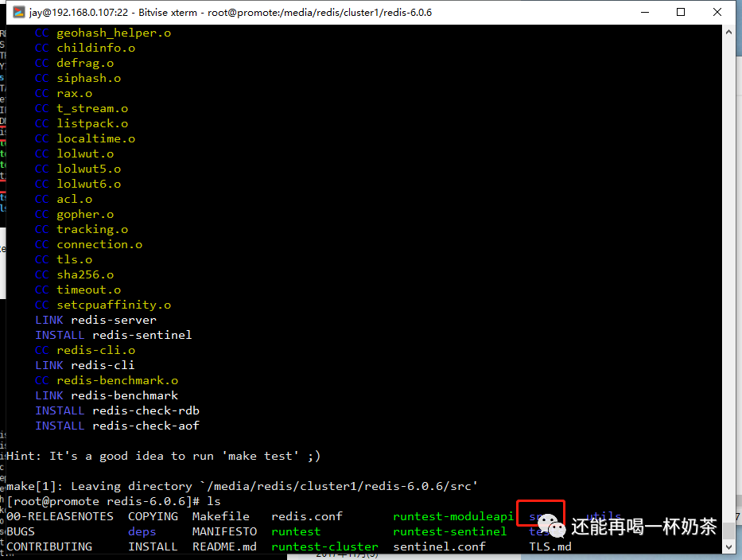This screenshot has width=742, height=560.
Task: Click the terminal scrollbar down arrow
Action: click(x=728, y=547)
